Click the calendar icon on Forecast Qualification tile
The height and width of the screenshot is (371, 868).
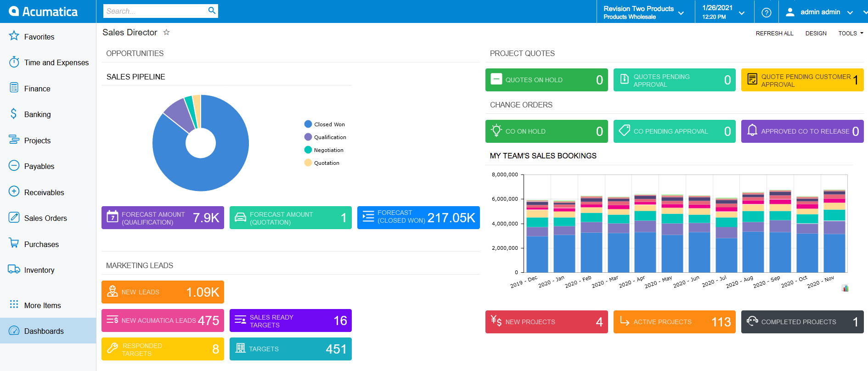[113, 217]
